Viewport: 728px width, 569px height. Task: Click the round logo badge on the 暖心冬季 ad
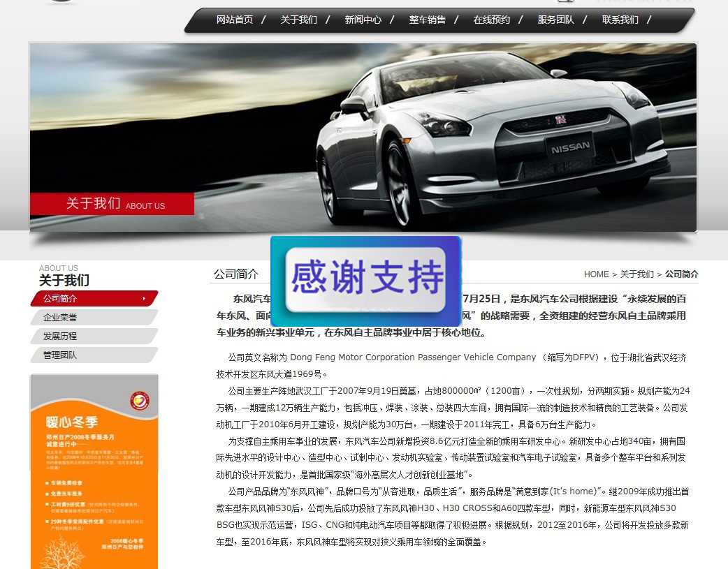point(140,401)
